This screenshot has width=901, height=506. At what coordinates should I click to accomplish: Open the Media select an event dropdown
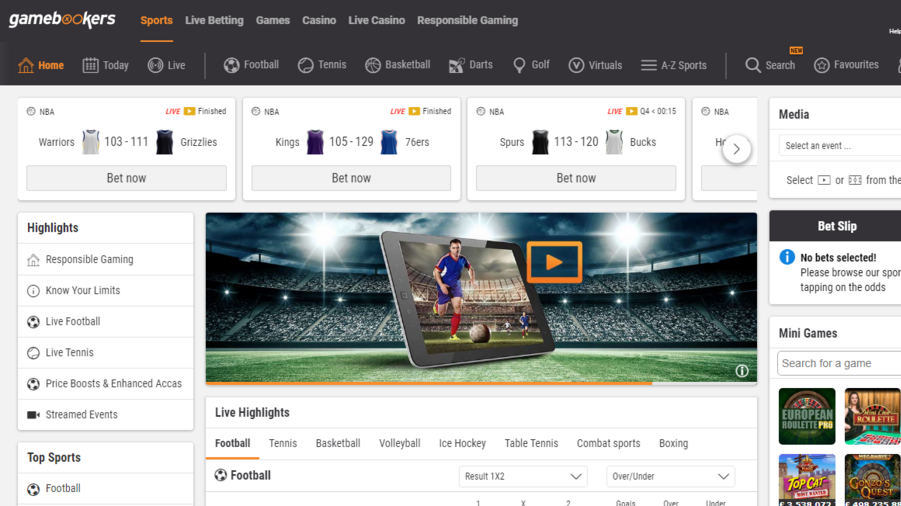[838, 146]
